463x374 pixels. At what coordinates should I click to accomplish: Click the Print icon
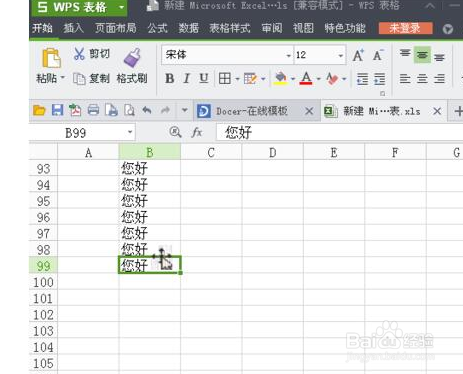(x=93, y=110)
